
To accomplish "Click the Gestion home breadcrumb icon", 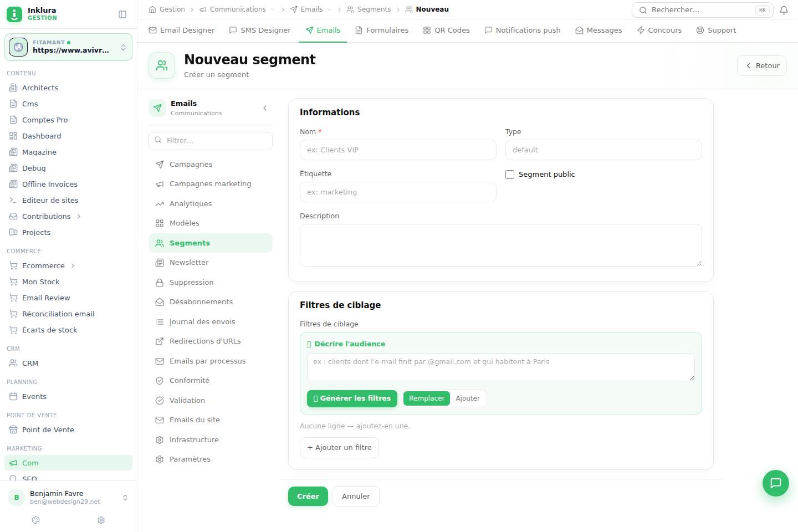I will [152, 9].
